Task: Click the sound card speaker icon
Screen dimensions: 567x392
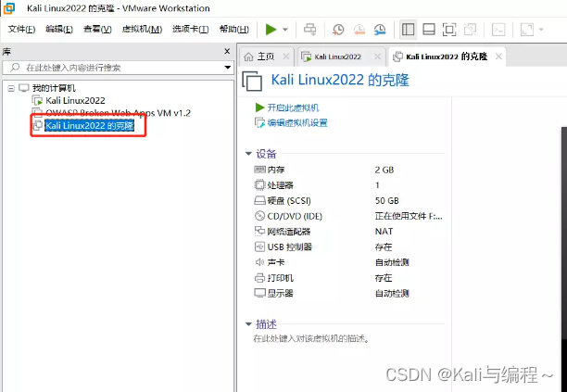Action: [x=259, y=262]
